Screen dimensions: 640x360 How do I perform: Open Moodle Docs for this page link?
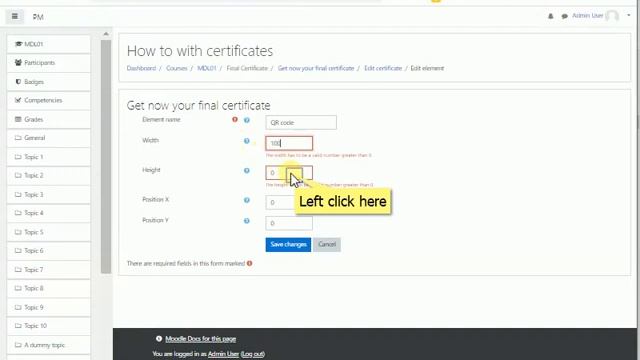(200, 339)
